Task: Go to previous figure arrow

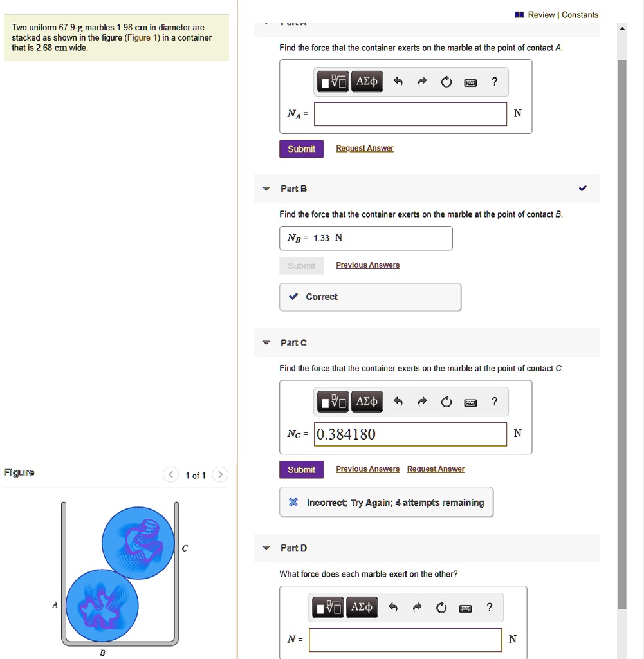Action: point(170,474)
